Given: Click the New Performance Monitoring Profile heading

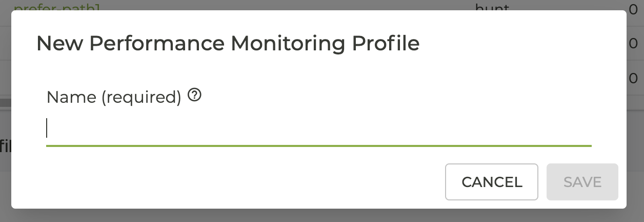Looking at the screenshot, I should pyautogui.click(x=228, y=44).
